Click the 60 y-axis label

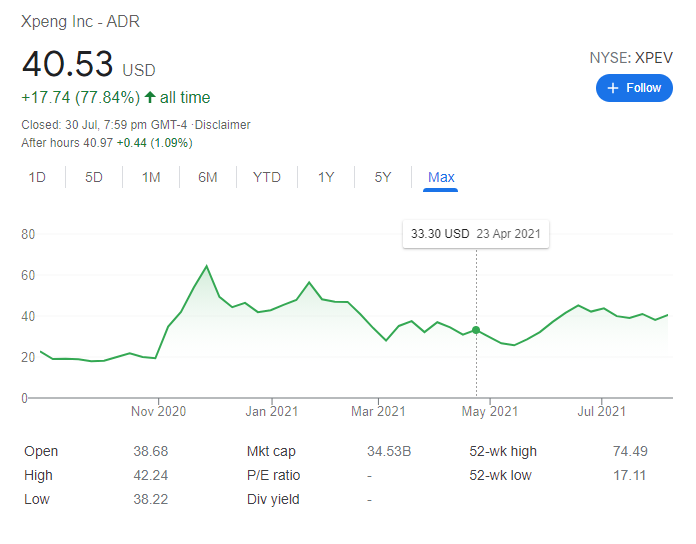(x=28, y=276)
